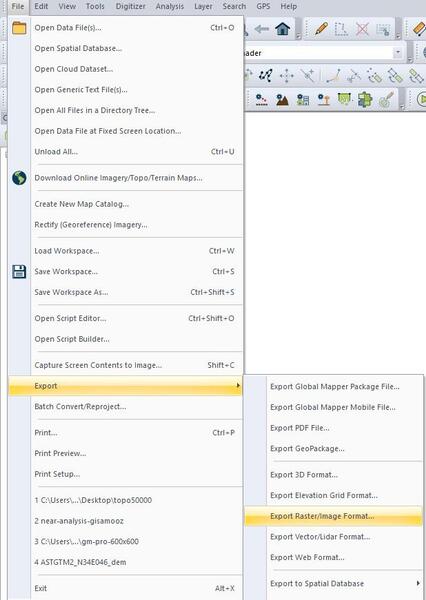Choose Open Generic Text File(s)...
The width and height of the screenshot is (426, 600).
[x=125, y=90]
